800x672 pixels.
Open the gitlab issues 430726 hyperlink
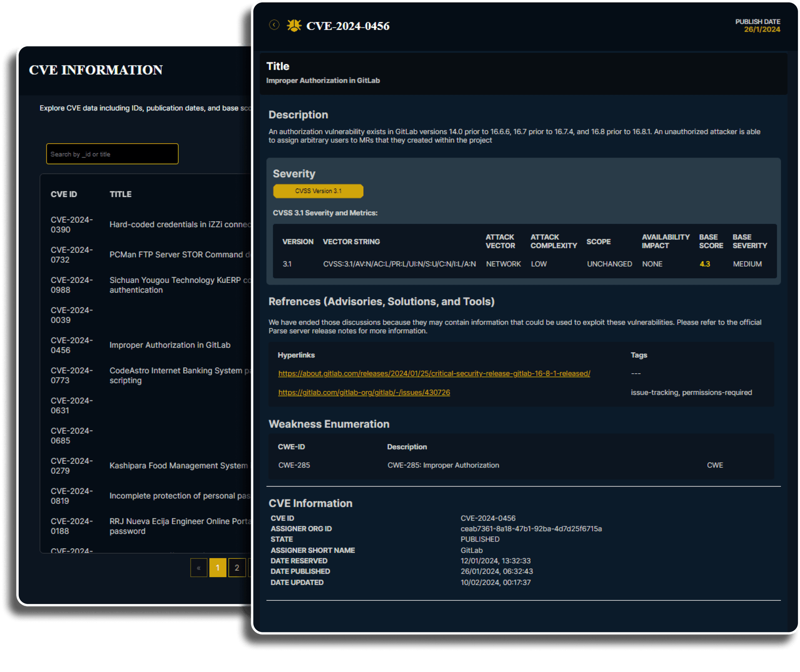tap(364, 392)
